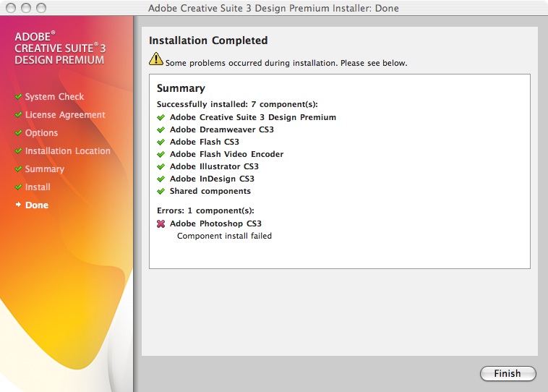
Task: Click green checkmark beside Adobe InDesign CS3
Action: pos(160,179)
